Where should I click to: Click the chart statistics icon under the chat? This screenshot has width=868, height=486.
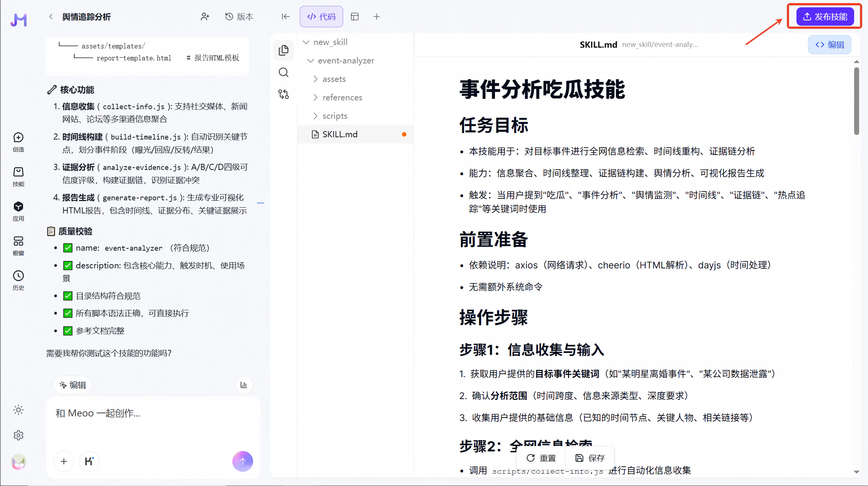(x=244, y=385)
